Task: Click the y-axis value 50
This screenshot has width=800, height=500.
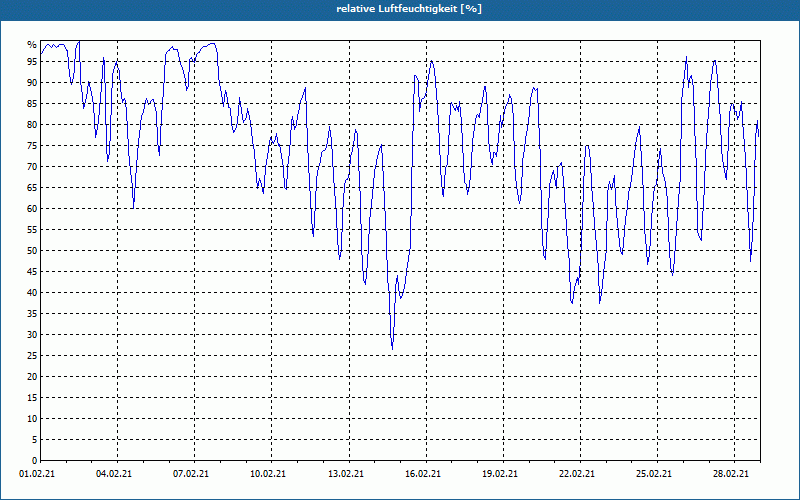Action: click(x=32, y=251)
